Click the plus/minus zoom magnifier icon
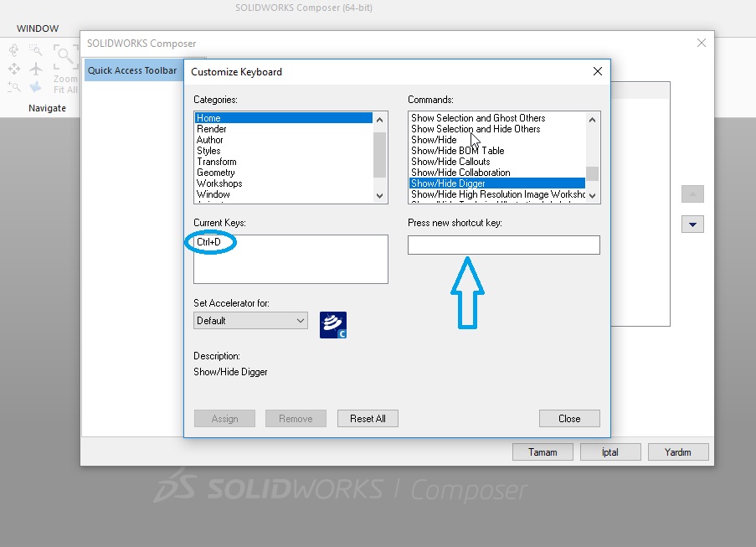 pos(14,86)
